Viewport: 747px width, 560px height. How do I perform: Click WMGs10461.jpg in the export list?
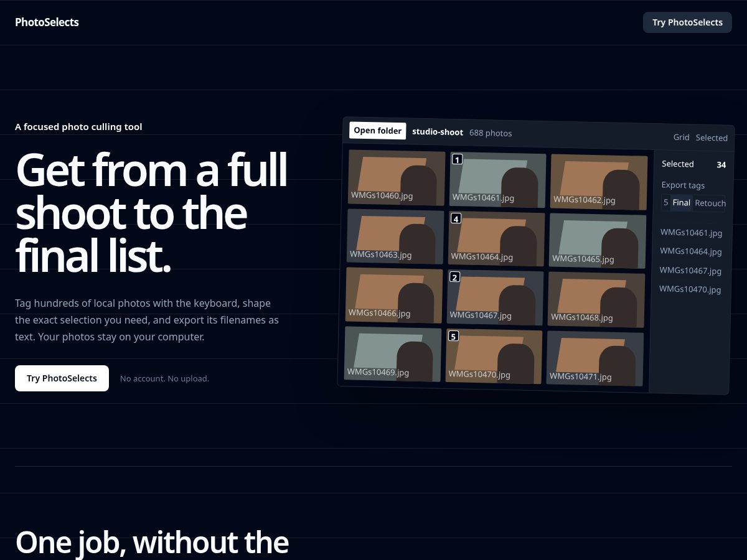691,233
